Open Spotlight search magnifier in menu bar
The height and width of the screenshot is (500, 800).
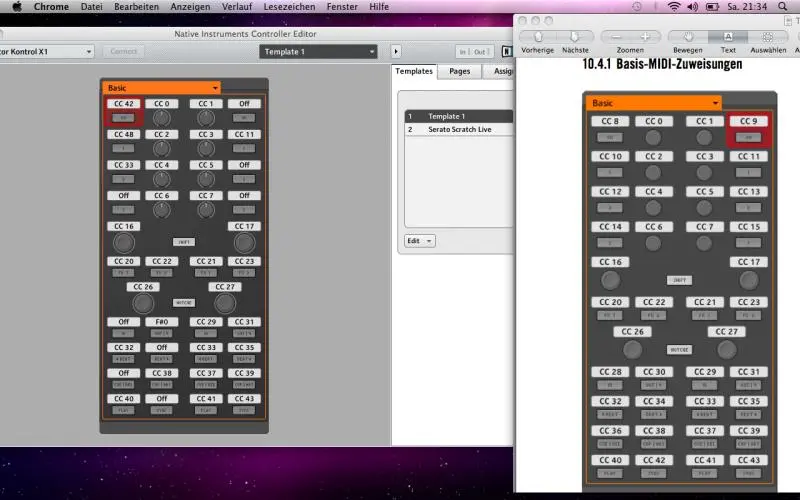click(787, 6)
